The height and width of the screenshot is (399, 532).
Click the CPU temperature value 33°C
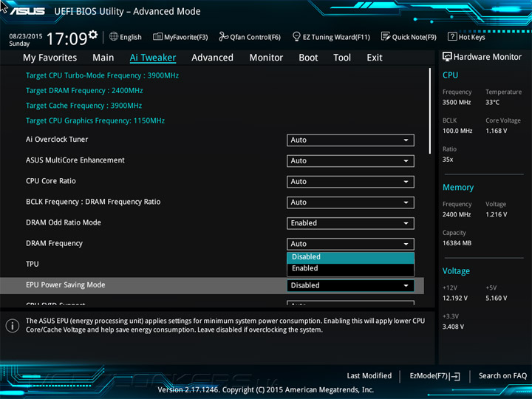pyautogui.click(x=492, y=102)
